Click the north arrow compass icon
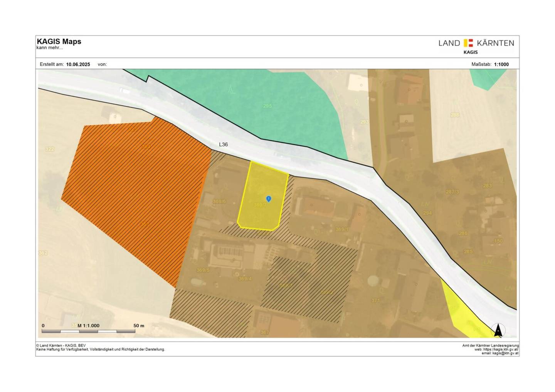Viewport: 555px width, 392px height. pos(498,330)
